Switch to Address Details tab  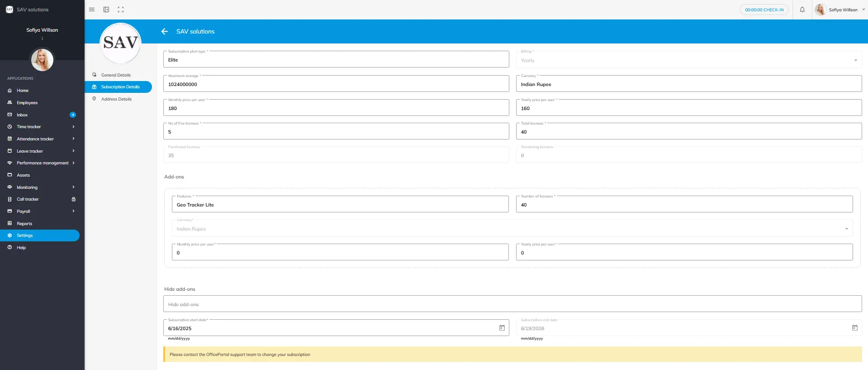(x=116, y=99)
